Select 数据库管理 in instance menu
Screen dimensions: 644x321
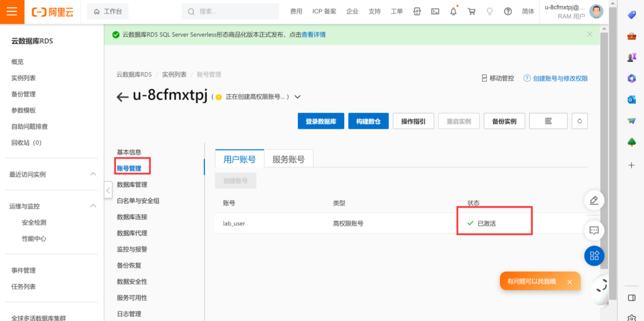132,185
